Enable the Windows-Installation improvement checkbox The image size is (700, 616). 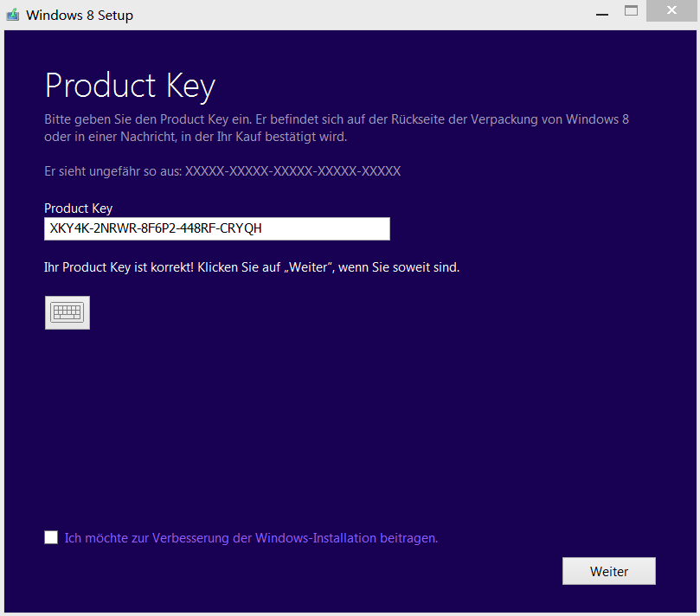(51, 537)
